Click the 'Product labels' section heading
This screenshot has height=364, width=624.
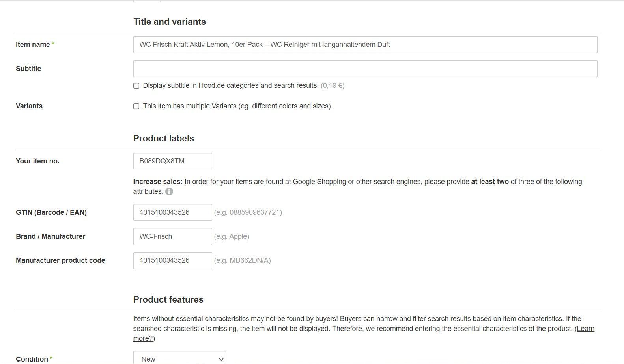point(164,138)
